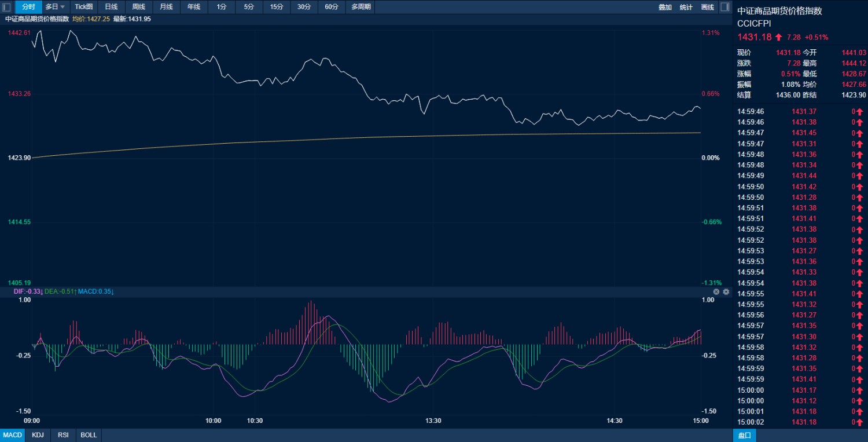
Task: Switch to 年线 yearly chart
Action: click(194, 7)
